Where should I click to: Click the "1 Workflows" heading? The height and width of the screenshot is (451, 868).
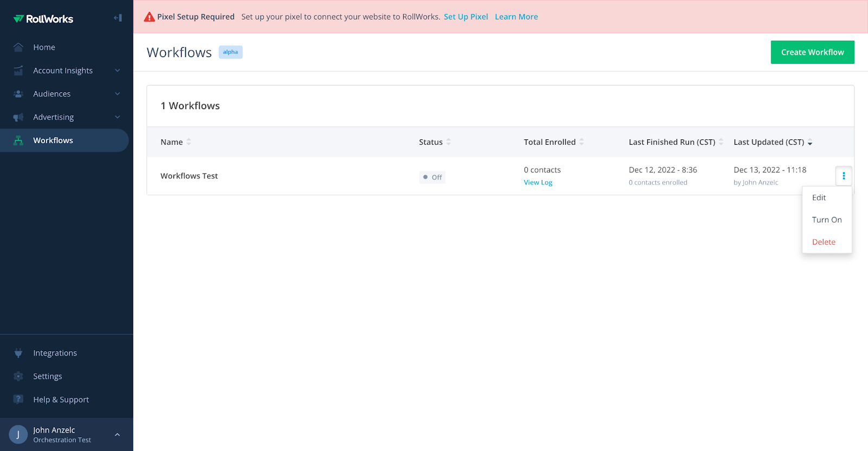(190, 106)
